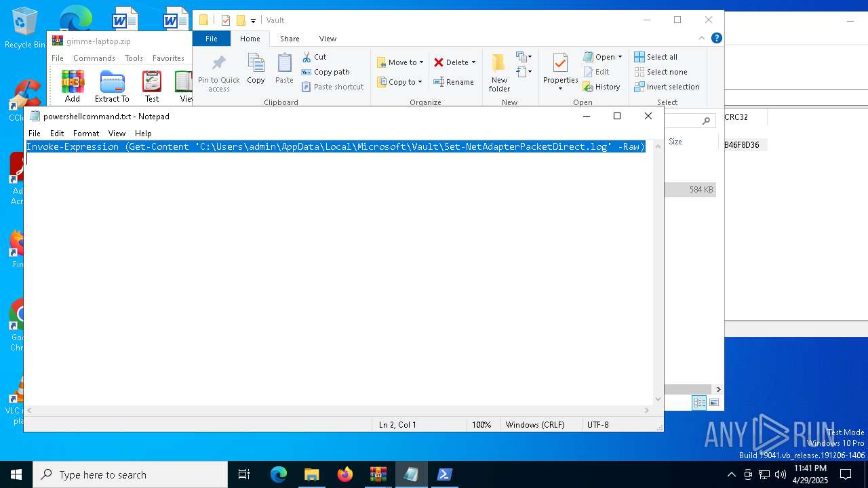Collapse the Explorer ribbon chevron
The width and height of the screenshot is (868, 488).
703,39
